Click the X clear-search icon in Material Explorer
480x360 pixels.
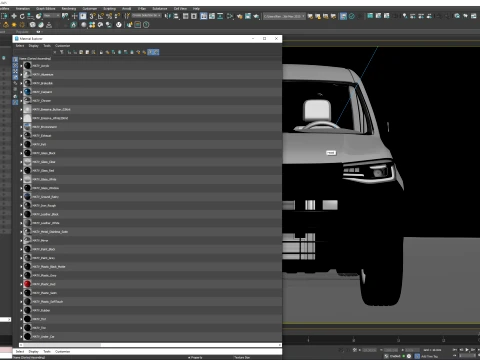(55, 52)
